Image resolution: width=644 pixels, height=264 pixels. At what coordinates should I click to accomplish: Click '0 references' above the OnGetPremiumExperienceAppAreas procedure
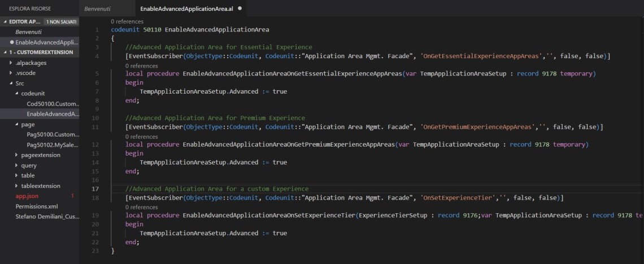[x=141, y=137]
